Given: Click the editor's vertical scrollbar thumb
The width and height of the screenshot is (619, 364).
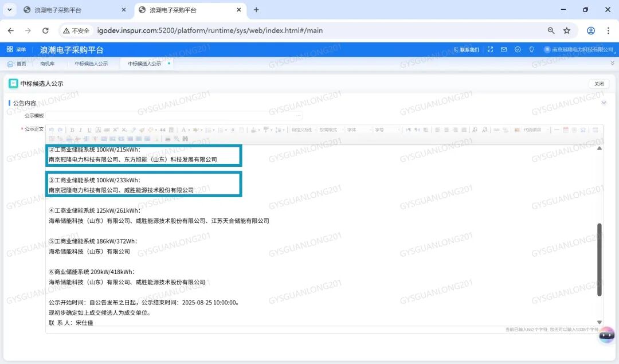Looking at the screenshot, I should (600, 259).
